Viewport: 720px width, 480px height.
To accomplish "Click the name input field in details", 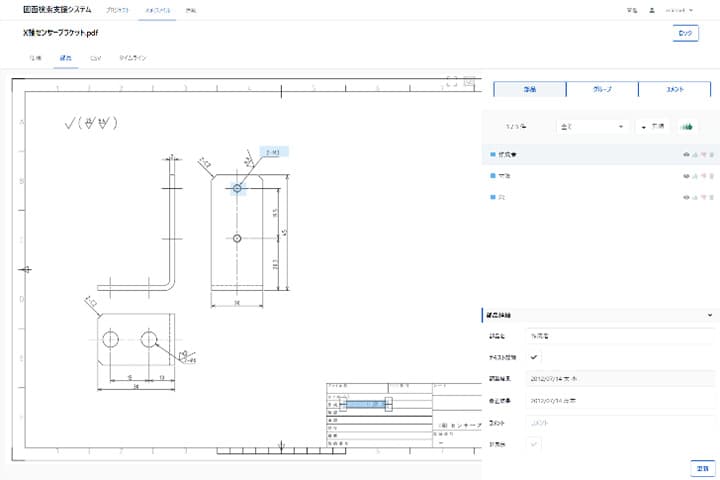I will point(619,336).
